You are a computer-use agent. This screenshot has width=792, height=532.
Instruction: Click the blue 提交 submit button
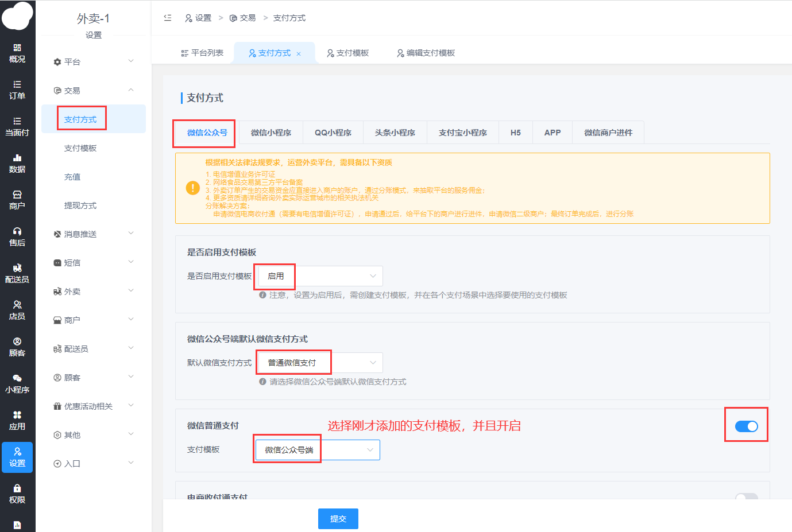pyautogui.click(x=338, y=519)
